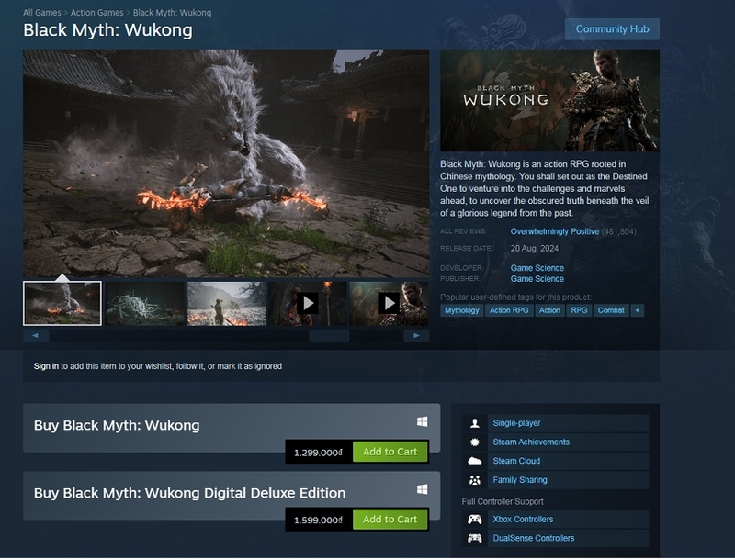735x560 pixels.
Task: Open Game Science publisher link
Action: click(537, 278)
